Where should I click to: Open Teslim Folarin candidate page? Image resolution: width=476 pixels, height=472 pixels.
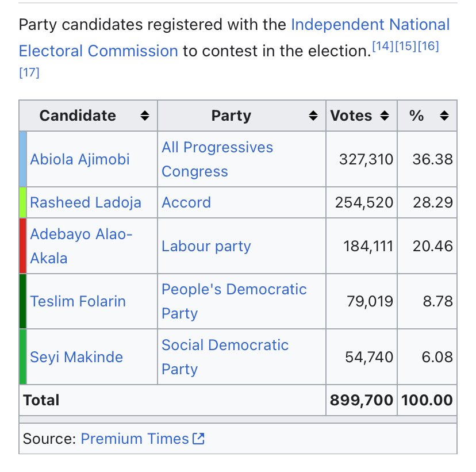[x=78, y=301]
